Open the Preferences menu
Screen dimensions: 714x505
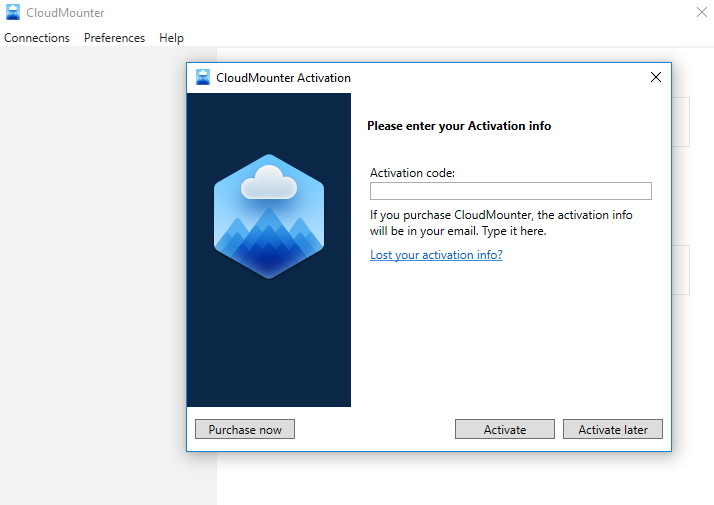click(x=114, y=38)
